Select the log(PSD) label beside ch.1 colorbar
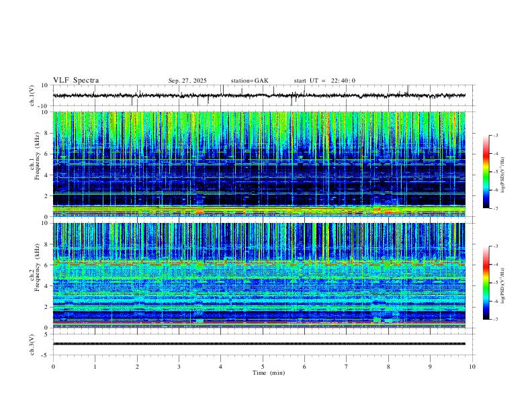Viewport: 532px width, 411px height. 503,175
